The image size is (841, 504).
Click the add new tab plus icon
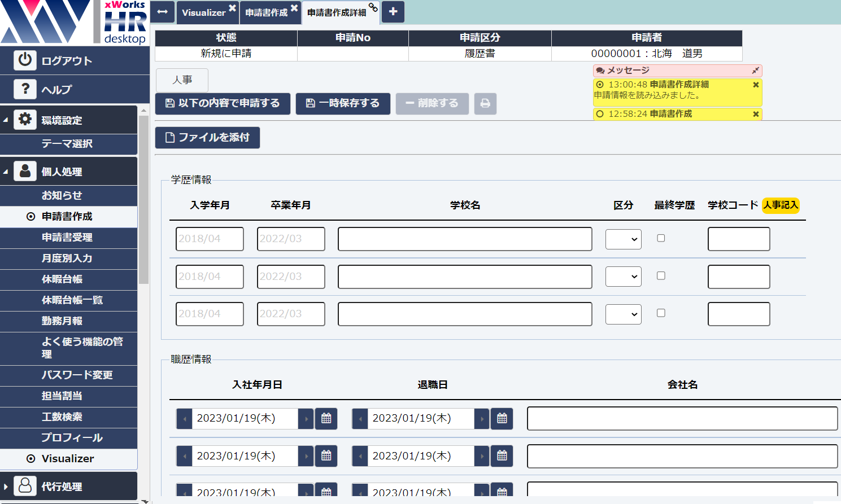click(393, 12)
